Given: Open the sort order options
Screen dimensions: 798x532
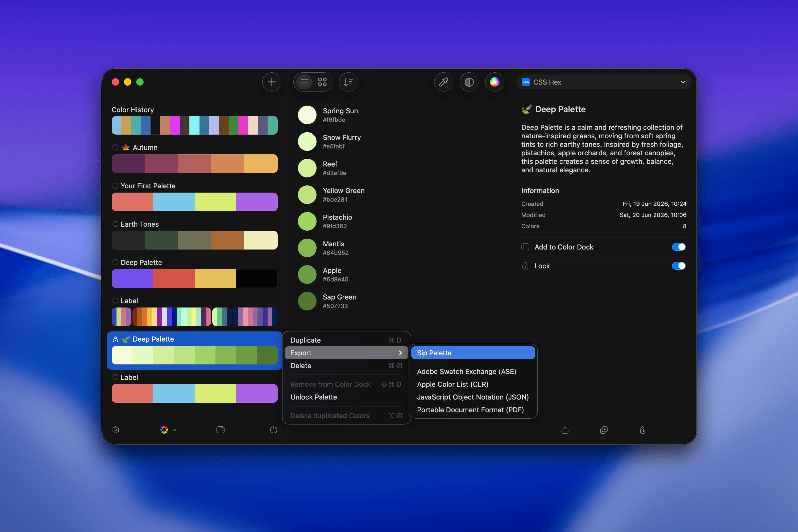Looking at the screenshot, I should [x=348, y=82].
